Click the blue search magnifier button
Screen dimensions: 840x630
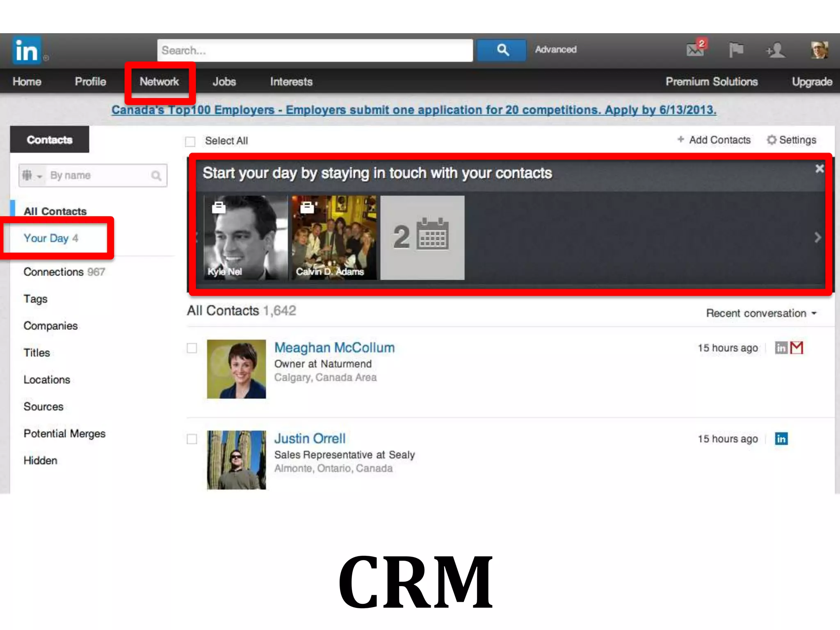[502, 50]
